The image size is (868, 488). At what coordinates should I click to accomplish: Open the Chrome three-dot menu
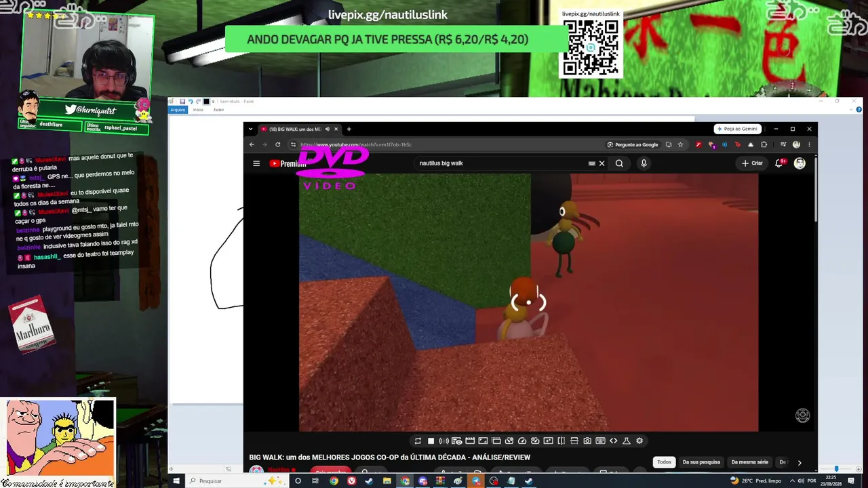click(x=809, y=144)
